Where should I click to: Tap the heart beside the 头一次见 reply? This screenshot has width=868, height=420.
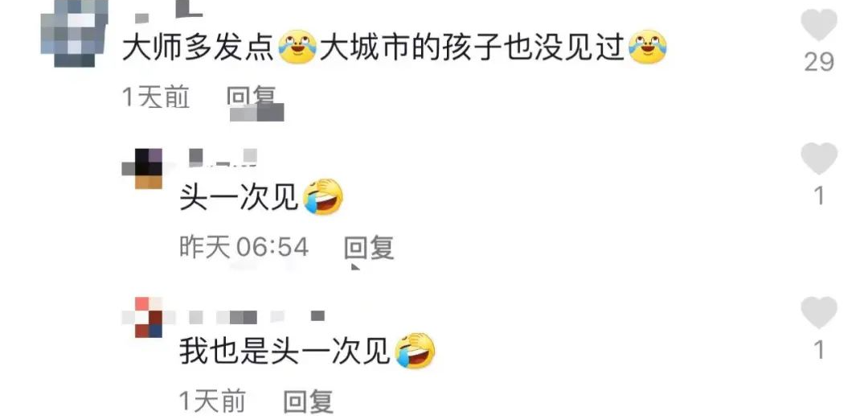pos(819,159)
